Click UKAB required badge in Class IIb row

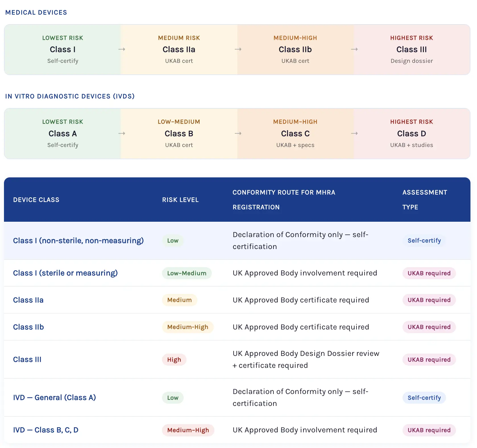pos(429,327)
